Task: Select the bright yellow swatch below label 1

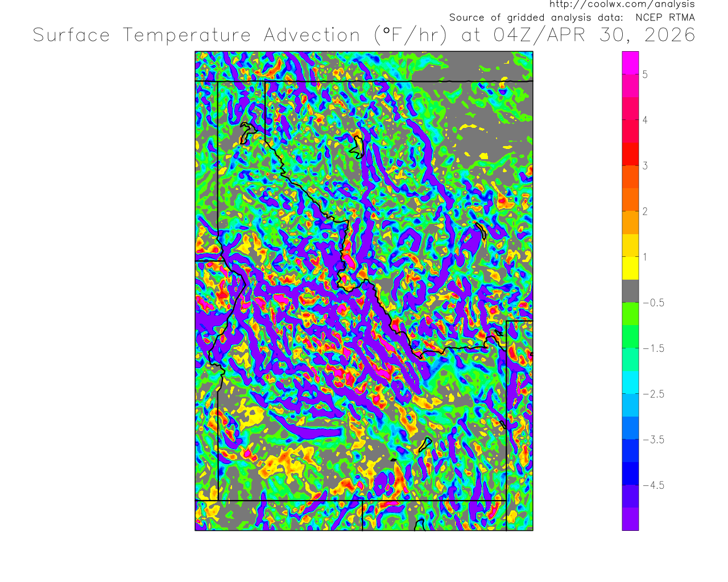Action: point(630,268)
